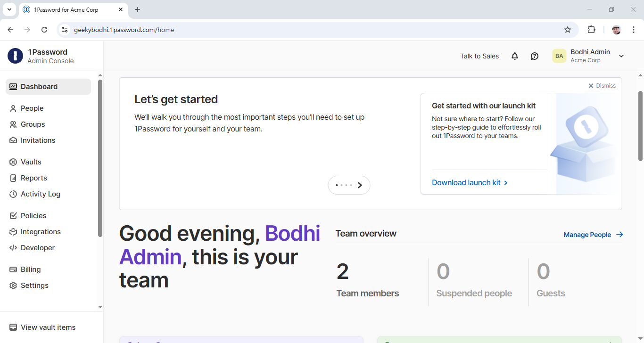Click the Activity Log clock icon

[x=13, y=194]
